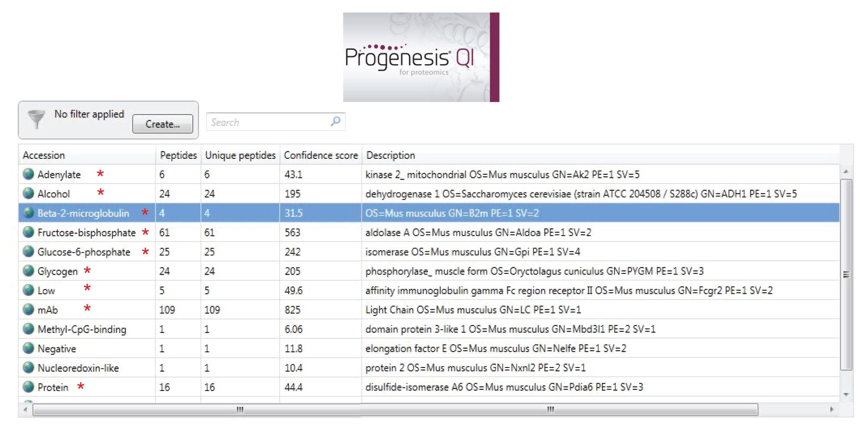
Task: Select the Protein accession row
Action: point(429,387)
